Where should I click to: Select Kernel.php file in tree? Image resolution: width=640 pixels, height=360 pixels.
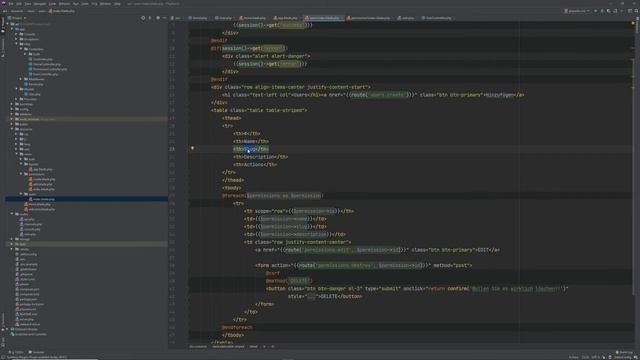click(34, 84)
